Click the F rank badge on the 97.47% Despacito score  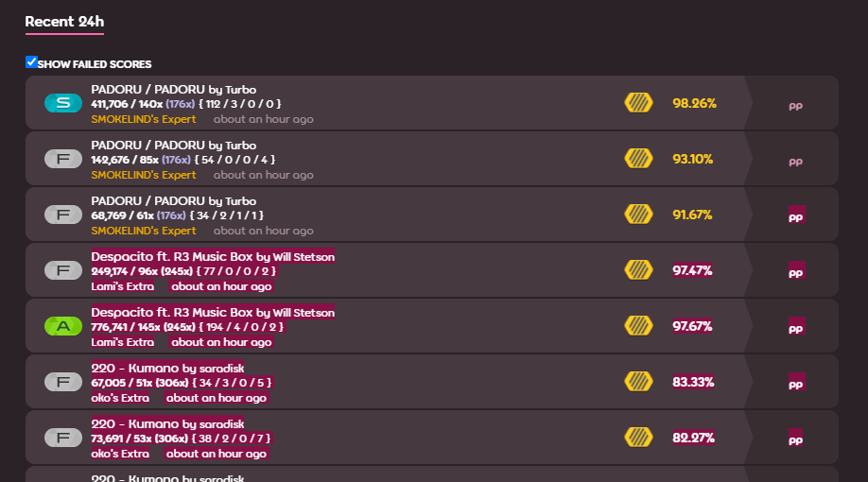pos(63,270)
